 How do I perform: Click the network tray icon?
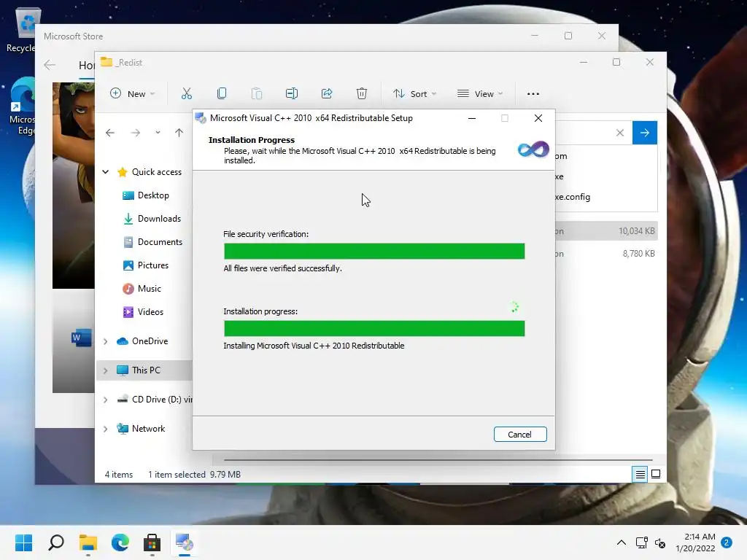pyautogui.click(x=642, y=542)
